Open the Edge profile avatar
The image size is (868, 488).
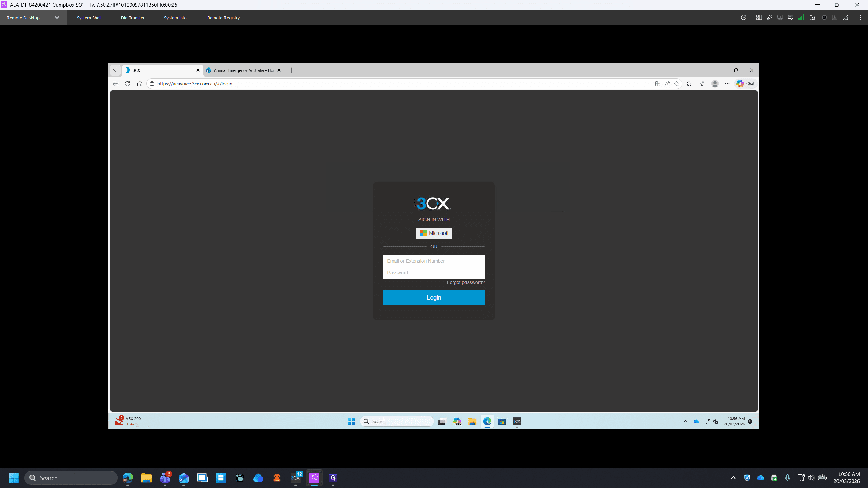pyautogui.click(x=715, y=84)
